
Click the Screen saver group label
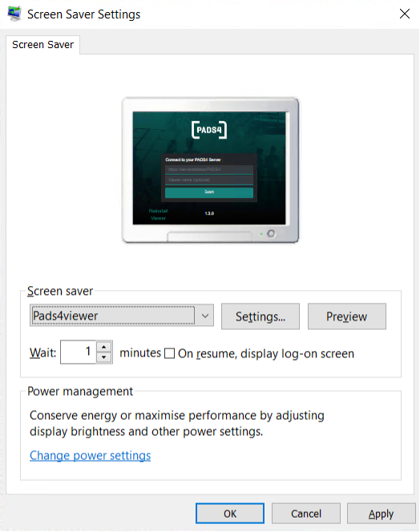tap(60, 291)
